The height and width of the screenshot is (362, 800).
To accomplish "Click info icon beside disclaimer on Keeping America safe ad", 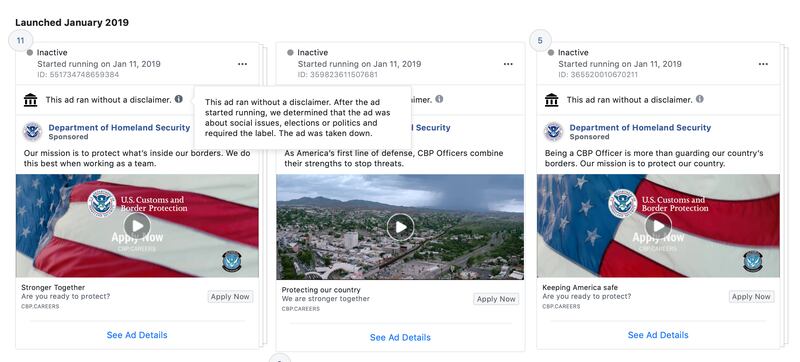I will (x=700, y=99).
